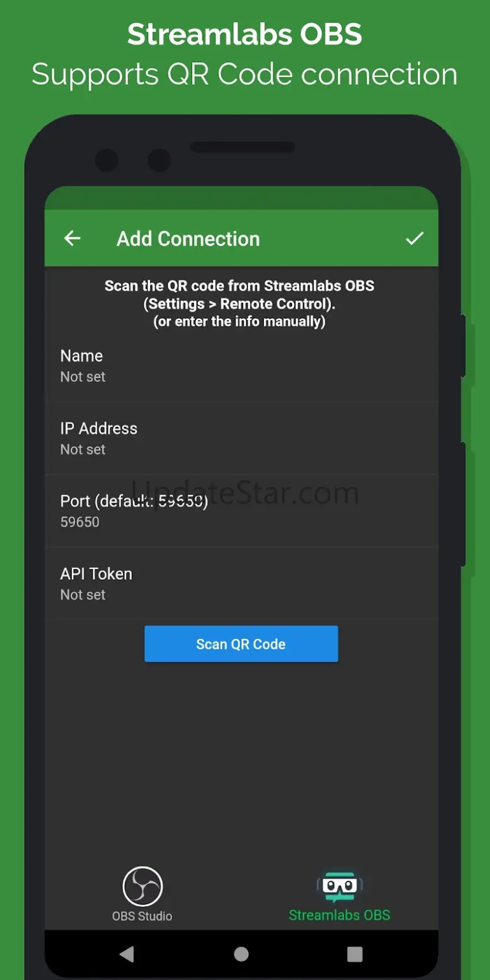Tap the 'Not set' value under API Token

83,595
